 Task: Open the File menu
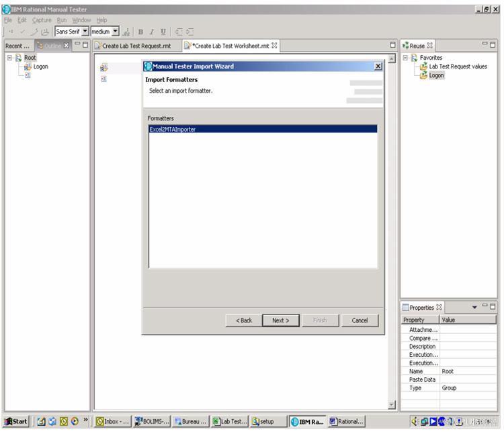tap(8, 20)
